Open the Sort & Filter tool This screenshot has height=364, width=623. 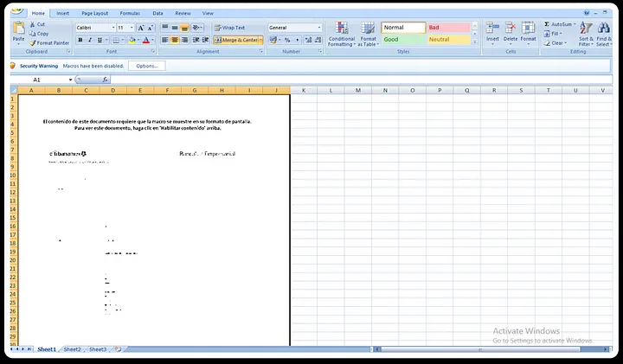pyautogui.click(x=586, y=35)
